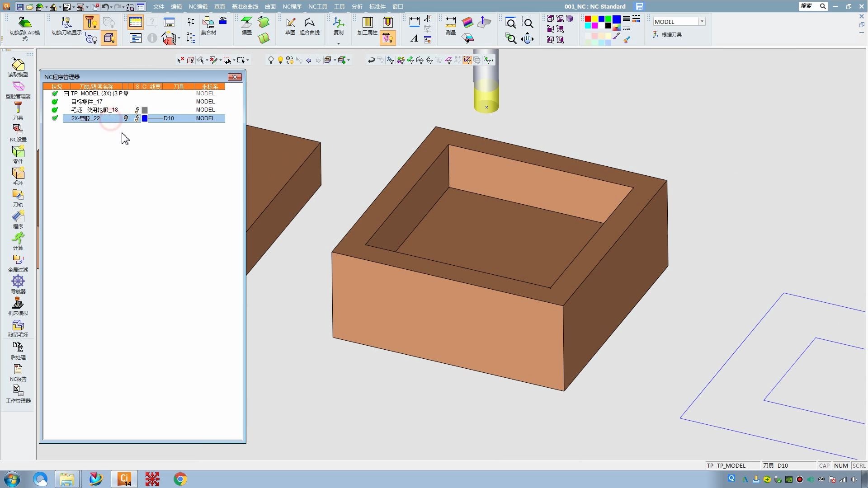Open the NC程序 menu
868x488 pixels.
point(292,6)
